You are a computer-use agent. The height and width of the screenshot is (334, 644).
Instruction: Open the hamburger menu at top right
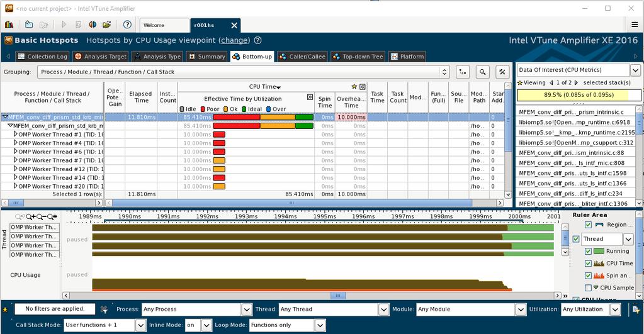pyautogui.click(x=635, y=25)
